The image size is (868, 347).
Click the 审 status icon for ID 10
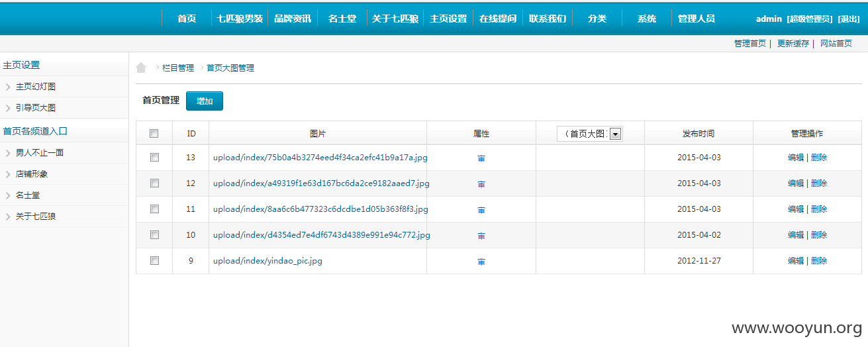point(481,236)
